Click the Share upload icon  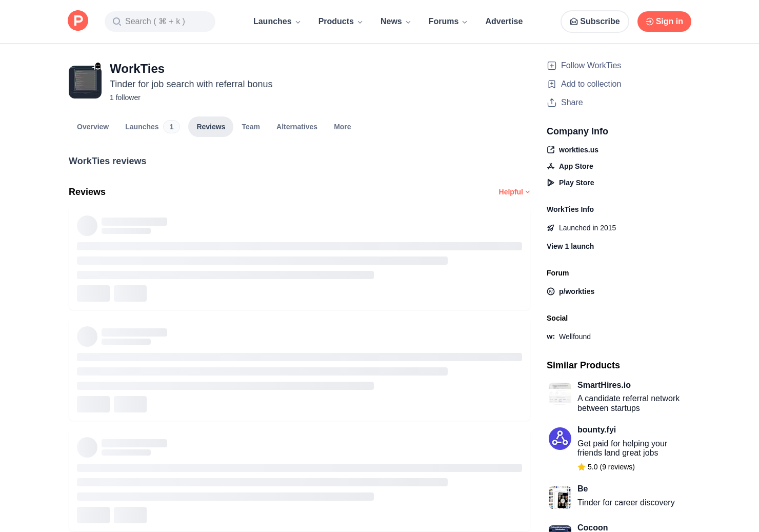click(x=552, y=103)
